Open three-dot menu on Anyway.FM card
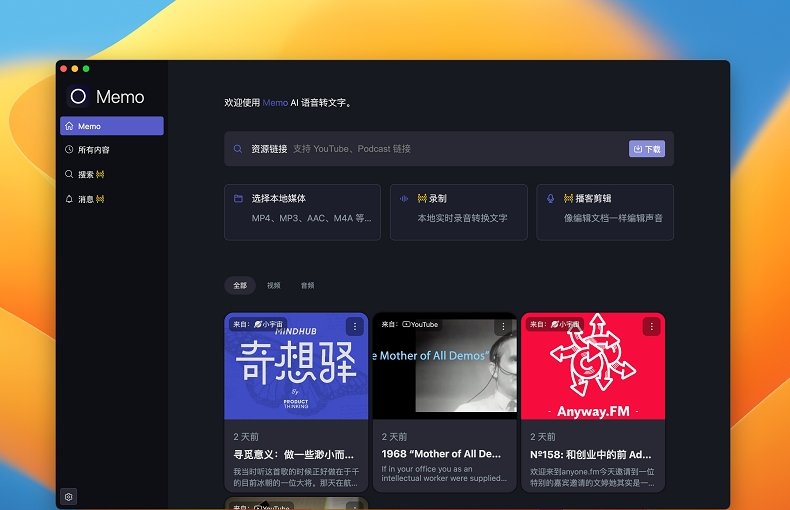The width and height of the screenshot is (790, 510). point(651,327)
